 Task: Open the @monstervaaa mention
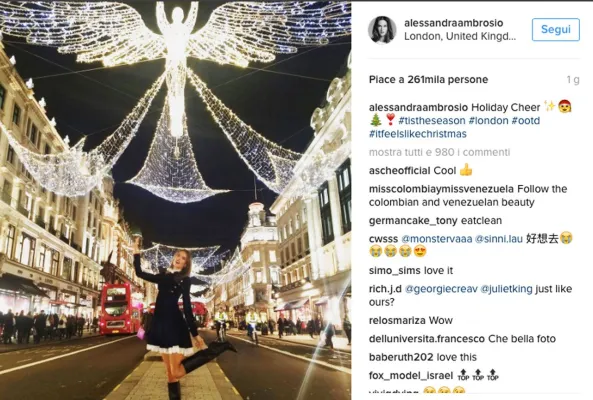coord(436,239)
